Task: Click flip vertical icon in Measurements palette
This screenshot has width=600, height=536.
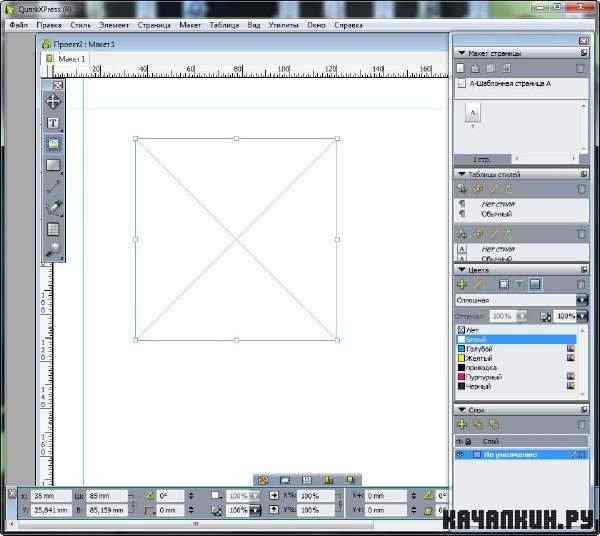Action: tap(274, 510)
